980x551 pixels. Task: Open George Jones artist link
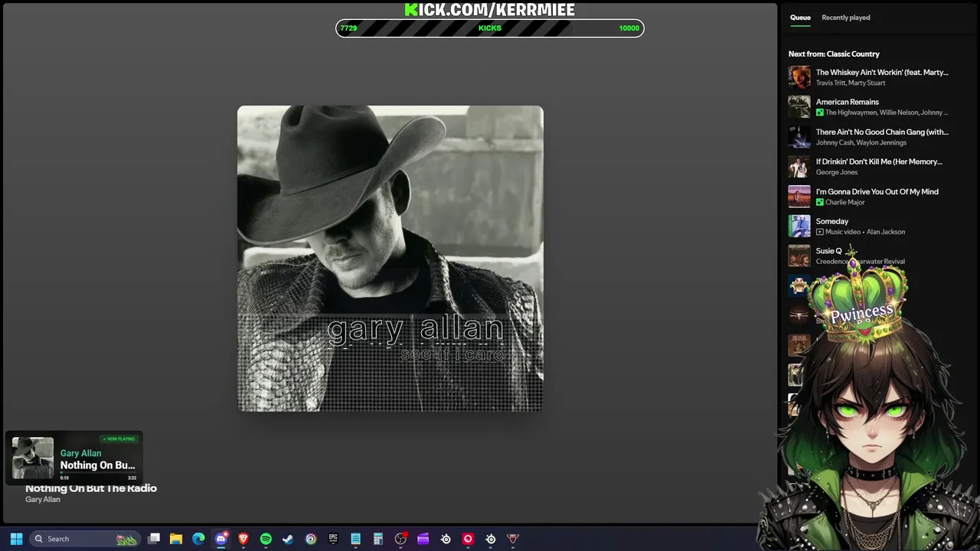[836, 172]
